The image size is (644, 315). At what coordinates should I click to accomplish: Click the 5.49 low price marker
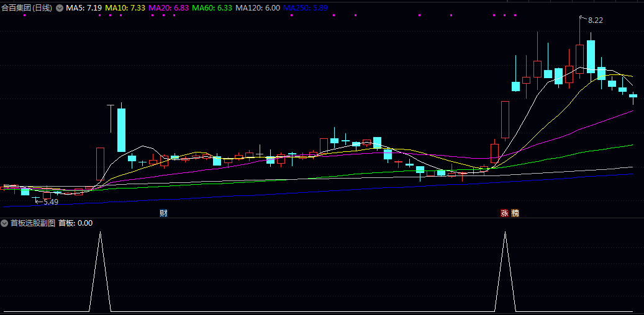tap(50, 202)
